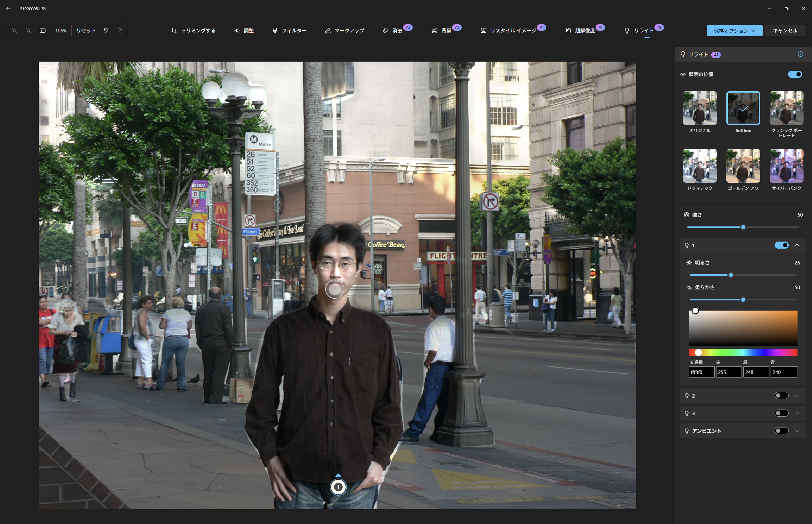812x524 pixels.
Task: Click the redo arrow icon
Action: click(120, 31)
